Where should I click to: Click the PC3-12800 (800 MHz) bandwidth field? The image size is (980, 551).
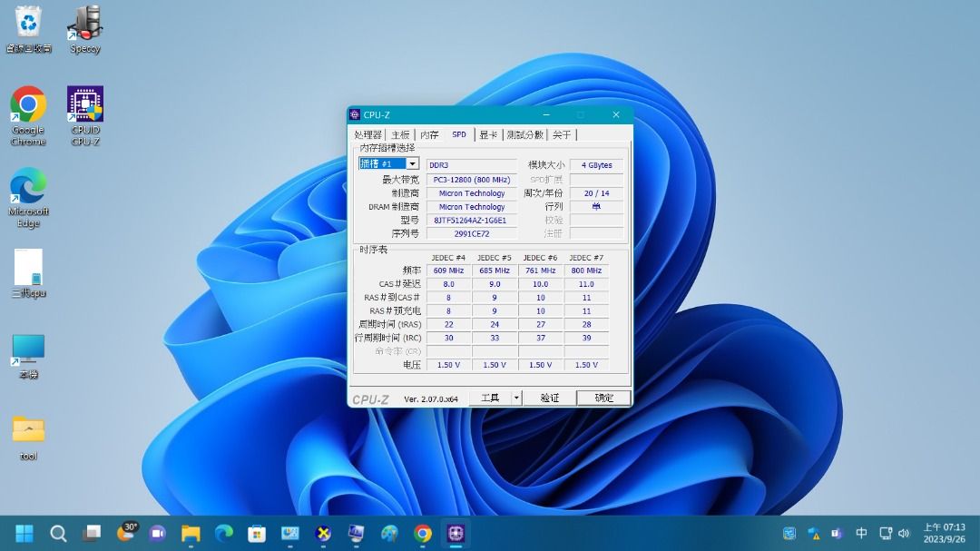point(471,180)
